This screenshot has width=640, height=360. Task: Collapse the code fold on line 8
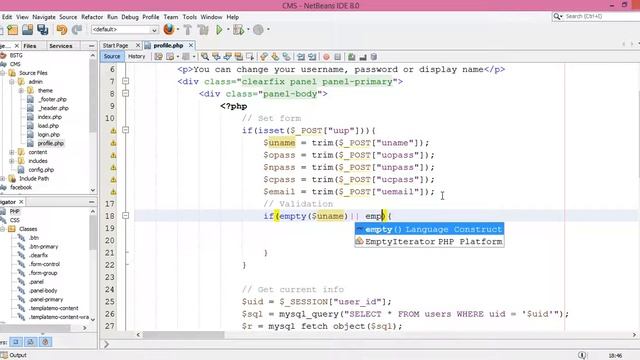click(x=126, y=93)
